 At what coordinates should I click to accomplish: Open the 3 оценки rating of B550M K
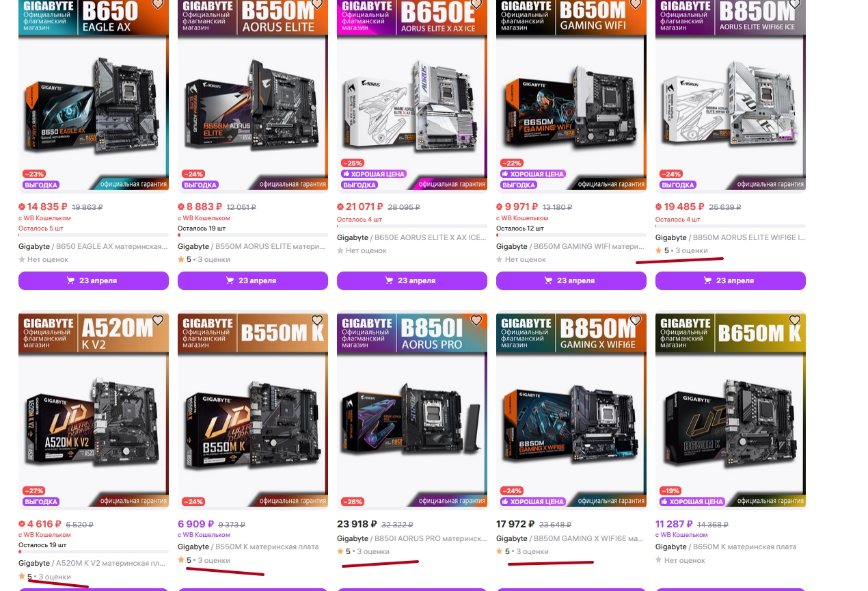coord(213,560)
